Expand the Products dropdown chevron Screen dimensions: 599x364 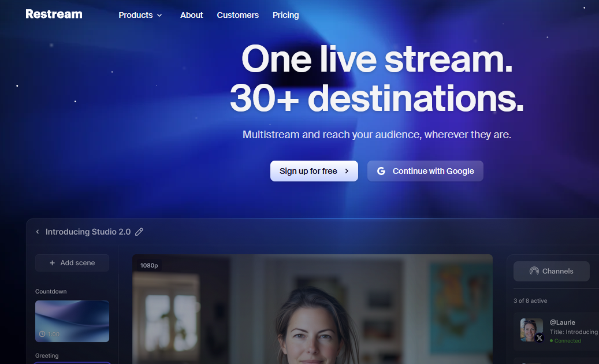[x=159, y=16]
